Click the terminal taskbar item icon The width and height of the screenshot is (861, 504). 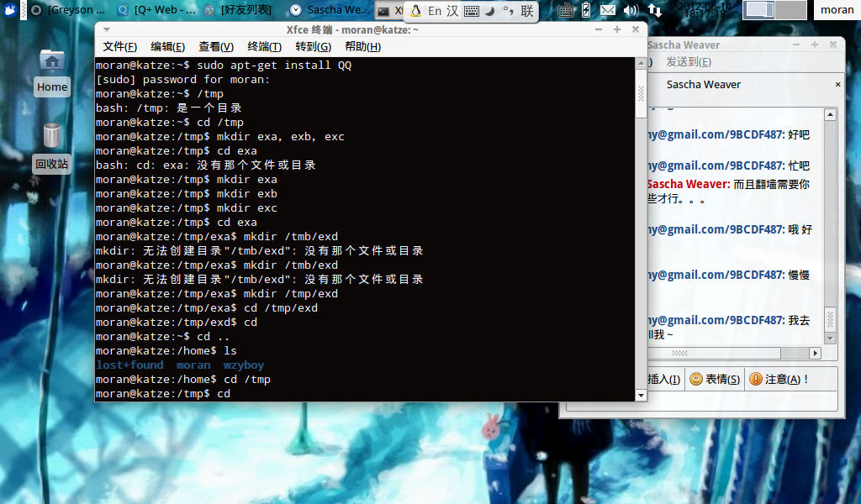[x=383, y=10]
